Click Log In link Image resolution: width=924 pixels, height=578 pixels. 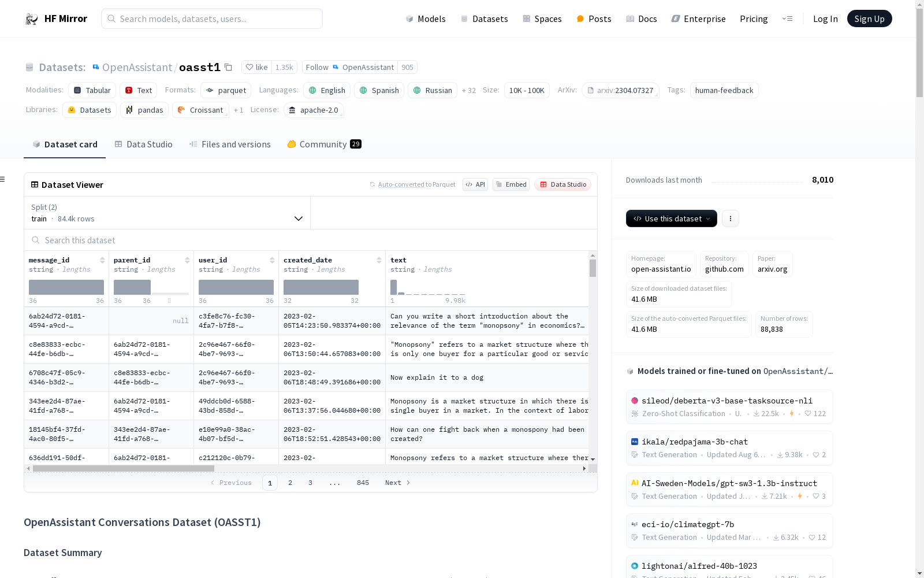pos(825,18)
